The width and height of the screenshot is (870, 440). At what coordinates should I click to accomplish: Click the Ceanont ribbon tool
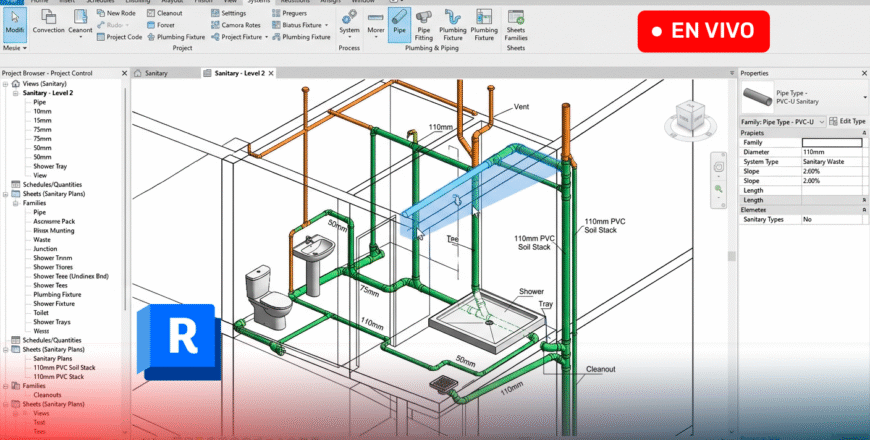point(80,22)
